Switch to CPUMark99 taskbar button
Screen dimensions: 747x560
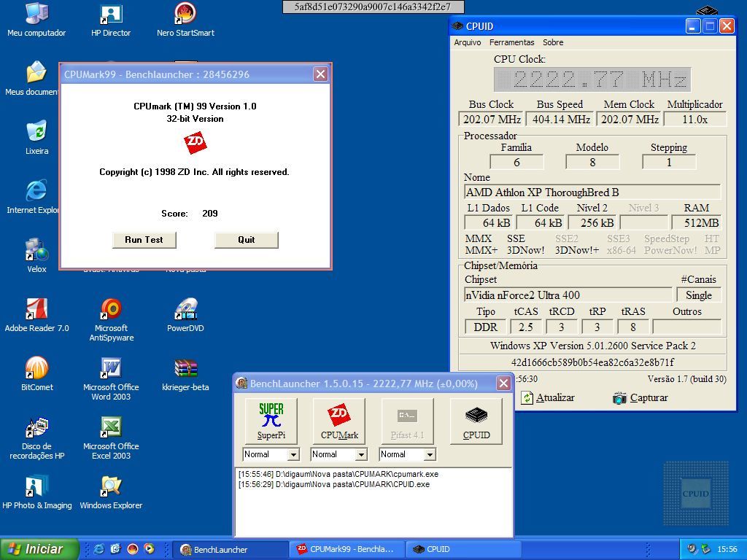tap(348, 549)
